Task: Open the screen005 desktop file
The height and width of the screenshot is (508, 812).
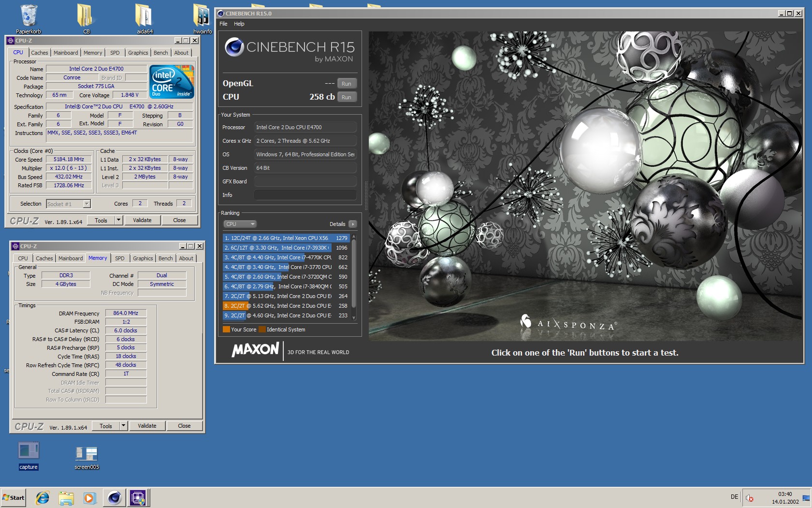Action: tap(87, 457)
